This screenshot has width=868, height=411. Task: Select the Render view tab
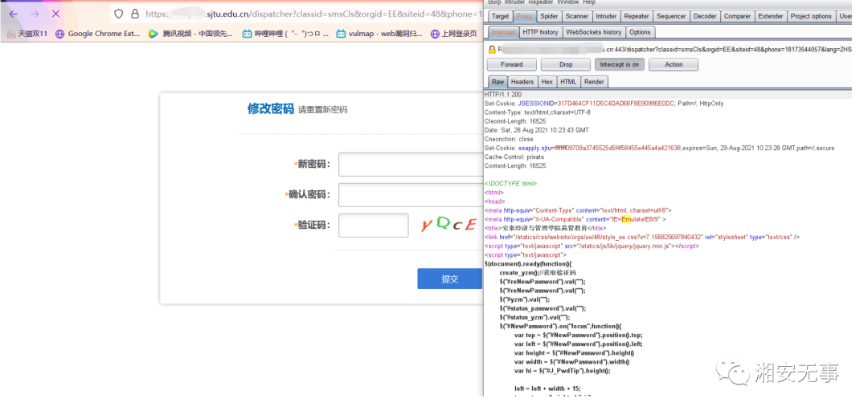594,82
